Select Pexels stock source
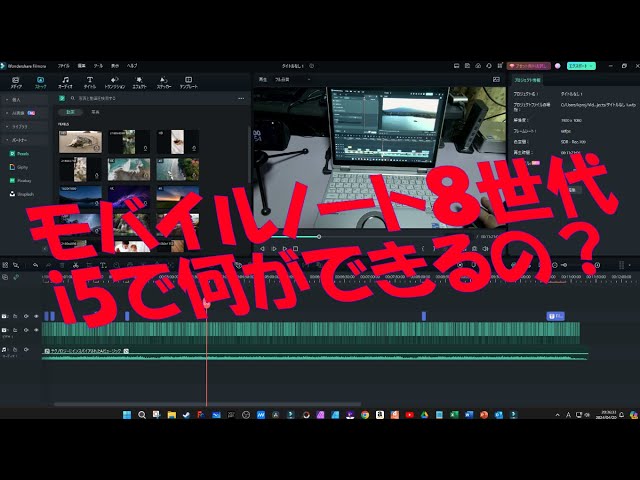This screenshot has width=640, height=480. (19, 153)
